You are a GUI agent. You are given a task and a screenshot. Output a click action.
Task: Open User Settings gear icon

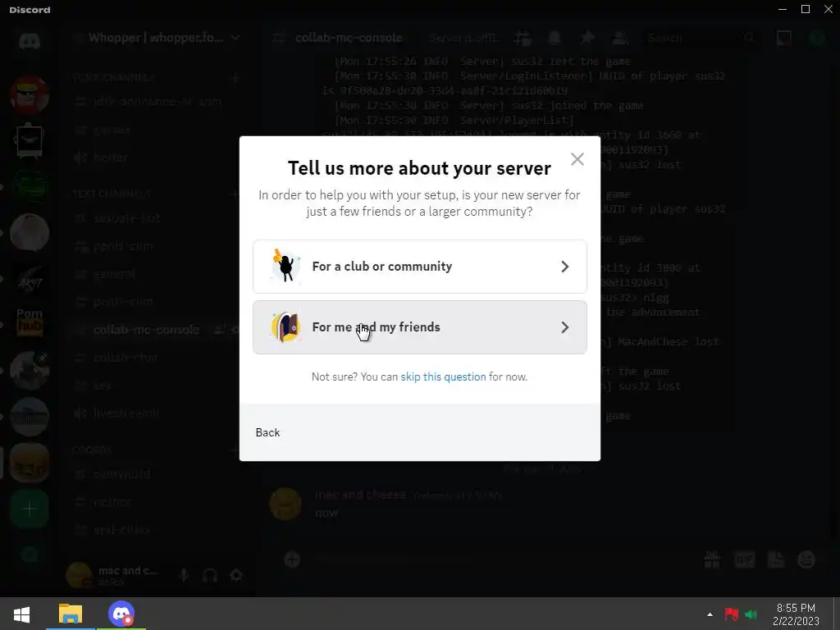tap(236, 575)
